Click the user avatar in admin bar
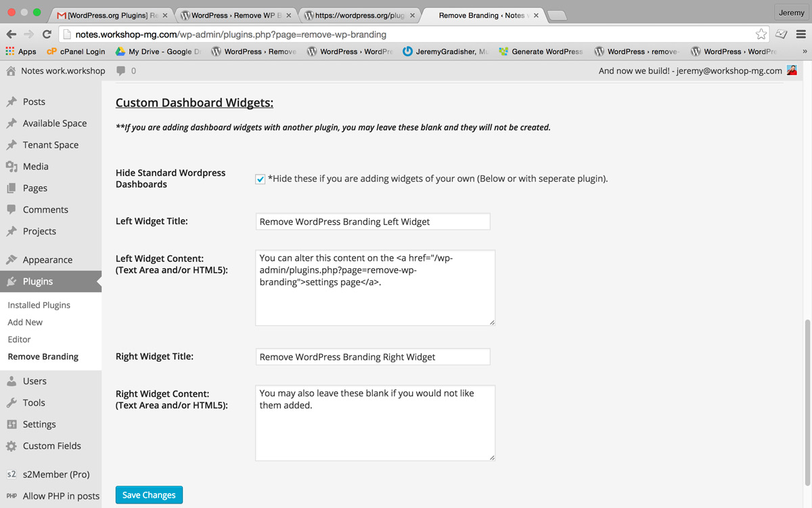 [x=792, y=70]
